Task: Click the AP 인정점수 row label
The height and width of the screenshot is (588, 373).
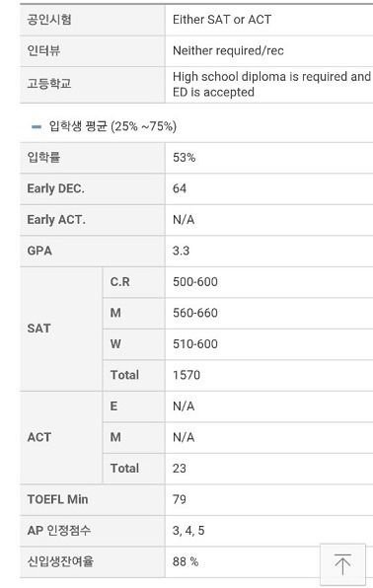Action: click(x=59, y=530)
